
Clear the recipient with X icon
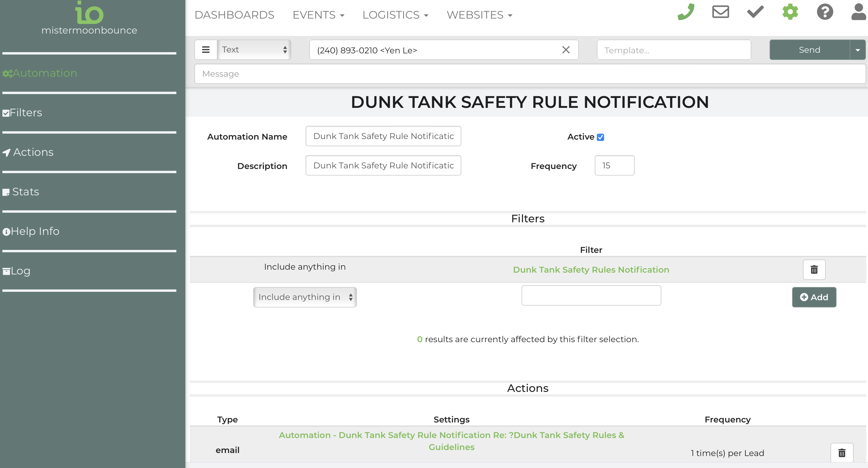(566, 50)
